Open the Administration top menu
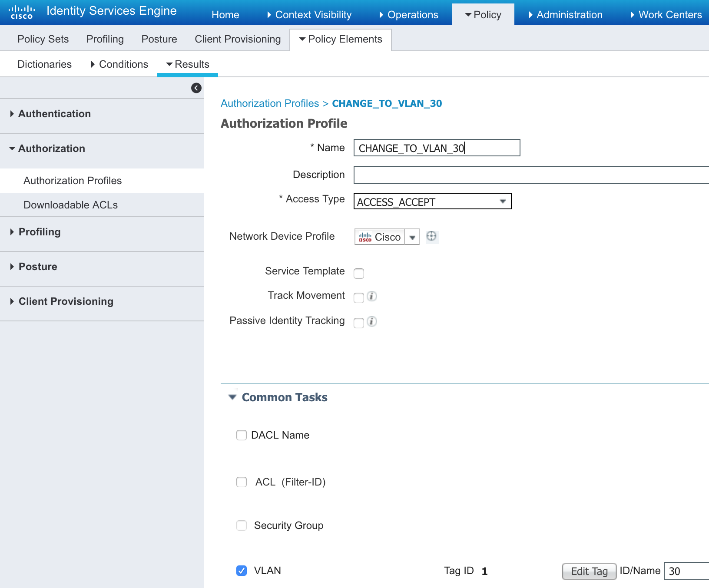709x588 pixels. pos(569,15)
